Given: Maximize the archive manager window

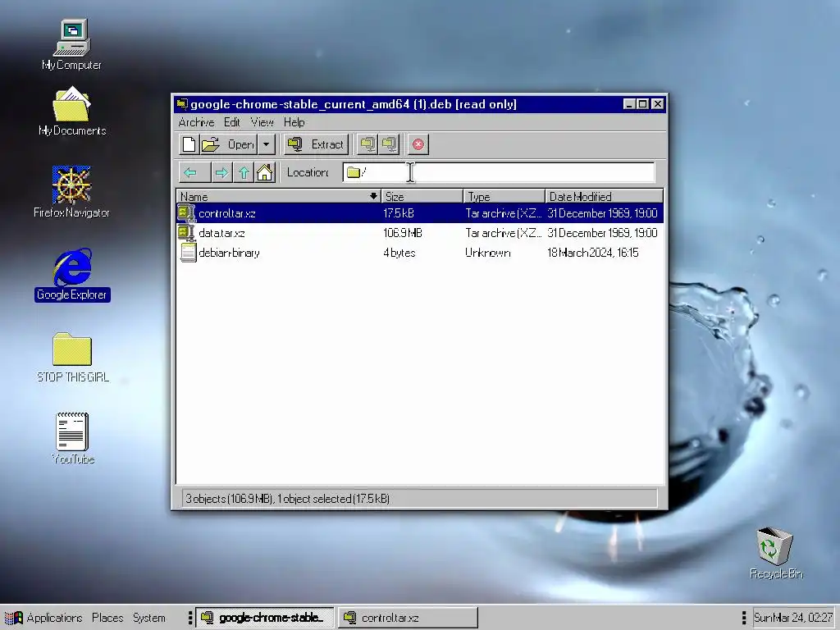Looking at the screenshot, I should pyautogui.click(x=643, y=104).
